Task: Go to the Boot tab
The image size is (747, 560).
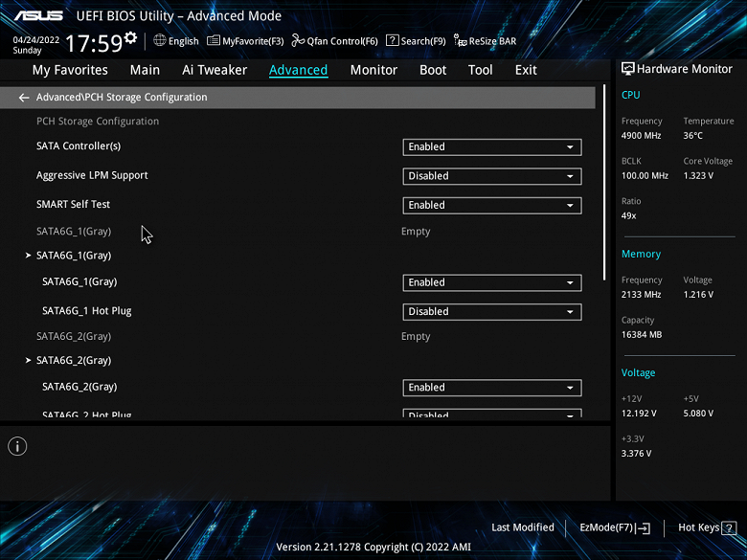Action: [x=433, y=70]
